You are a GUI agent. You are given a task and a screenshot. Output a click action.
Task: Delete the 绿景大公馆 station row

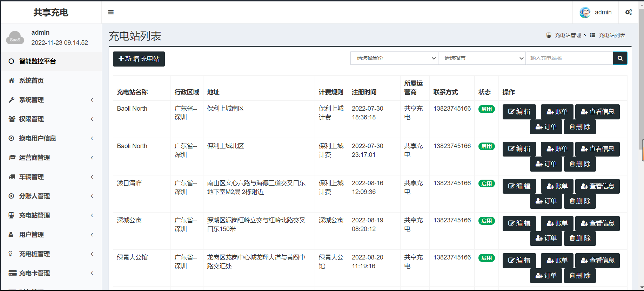tap(580, 276)
